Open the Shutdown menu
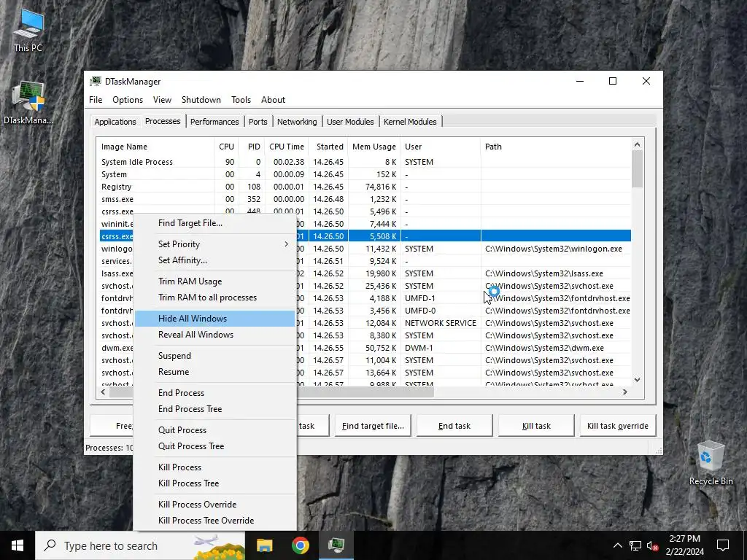747x560 pixels. (x=201, y=99)
